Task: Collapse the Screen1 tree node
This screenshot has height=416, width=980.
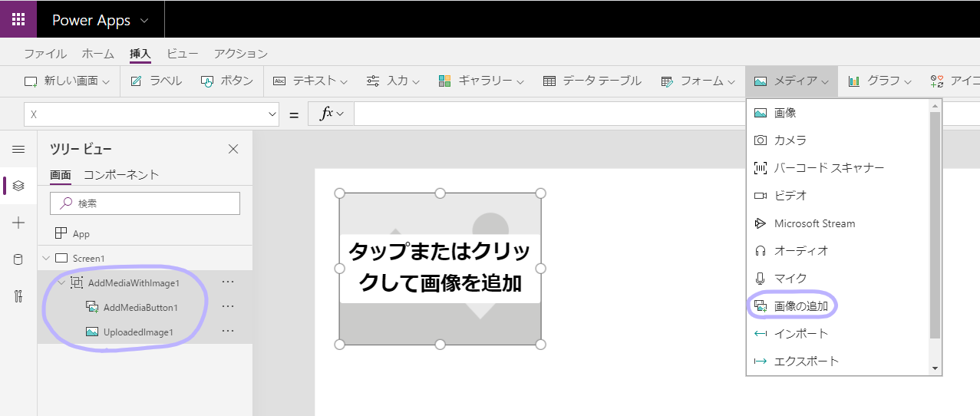Action: [46, 258]
